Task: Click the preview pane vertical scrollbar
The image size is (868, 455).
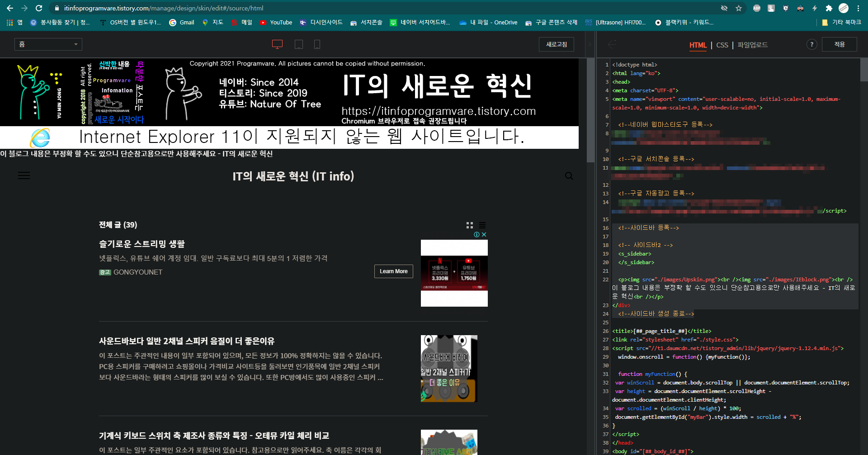Action: 590,111
